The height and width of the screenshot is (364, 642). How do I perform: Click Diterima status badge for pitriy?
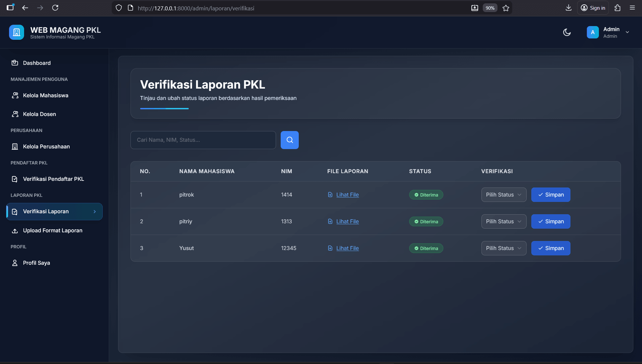coord(426,222)
